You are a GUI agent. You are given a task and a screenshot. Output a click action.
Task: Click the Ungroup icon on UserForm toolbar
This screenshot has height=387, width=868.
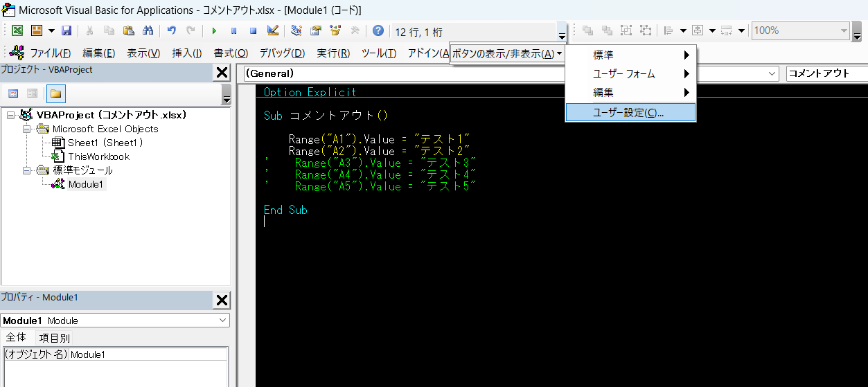[x=646, y=30]
